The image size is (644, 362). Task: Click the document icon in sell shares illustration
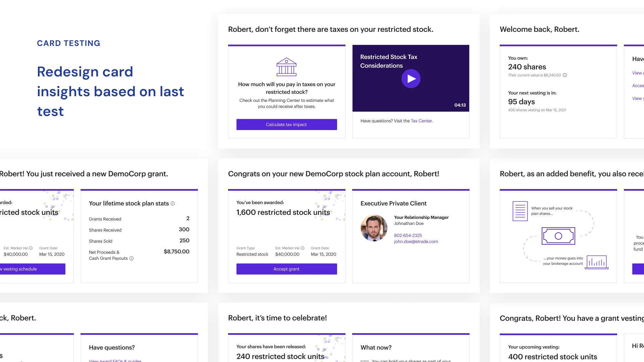pos(520,211)
